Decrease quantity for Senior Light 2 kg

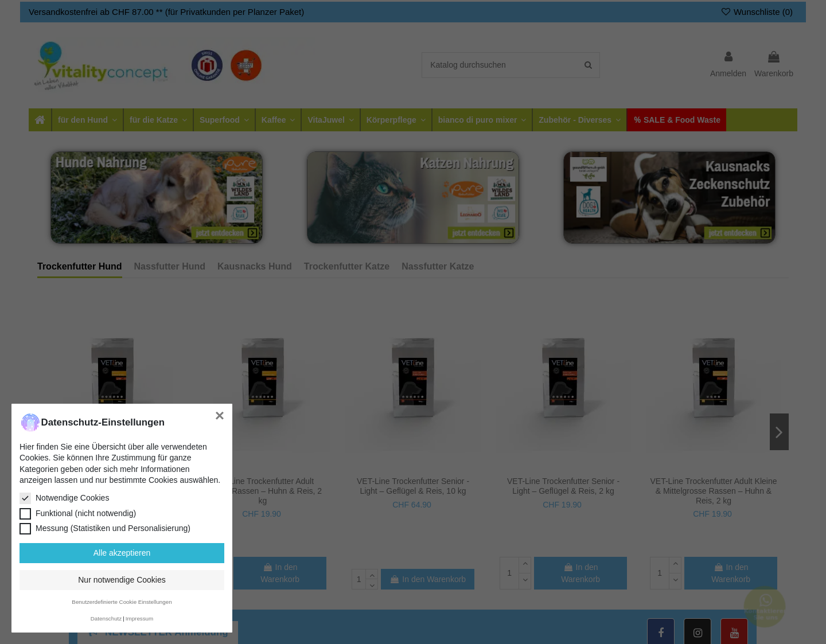click(x=525, y=581)
